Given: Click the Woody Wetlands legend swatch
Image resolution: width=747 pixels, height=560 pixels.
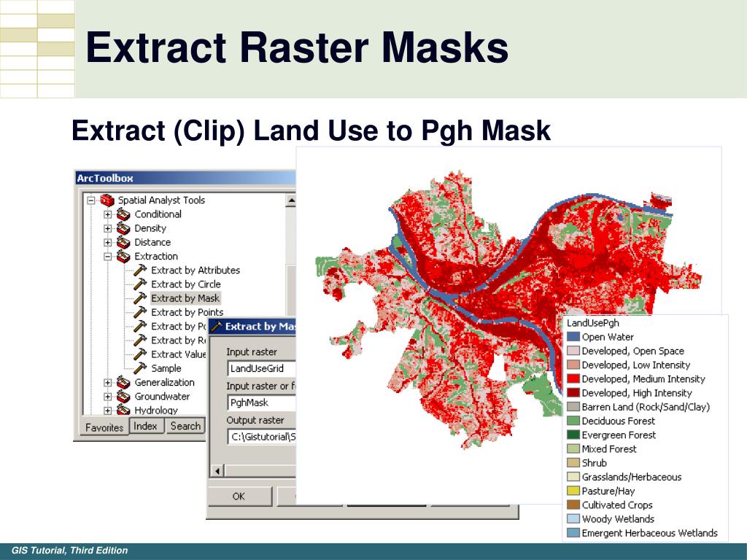Looking at the screenshot, I should coord(573,518).
